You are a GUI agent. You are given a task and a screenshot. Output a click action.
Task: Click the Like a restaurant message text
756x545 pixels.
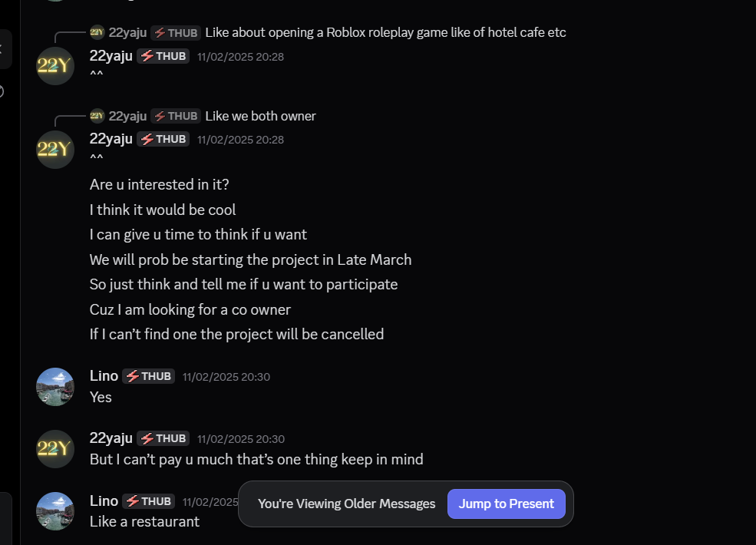[x=144, y=521]
